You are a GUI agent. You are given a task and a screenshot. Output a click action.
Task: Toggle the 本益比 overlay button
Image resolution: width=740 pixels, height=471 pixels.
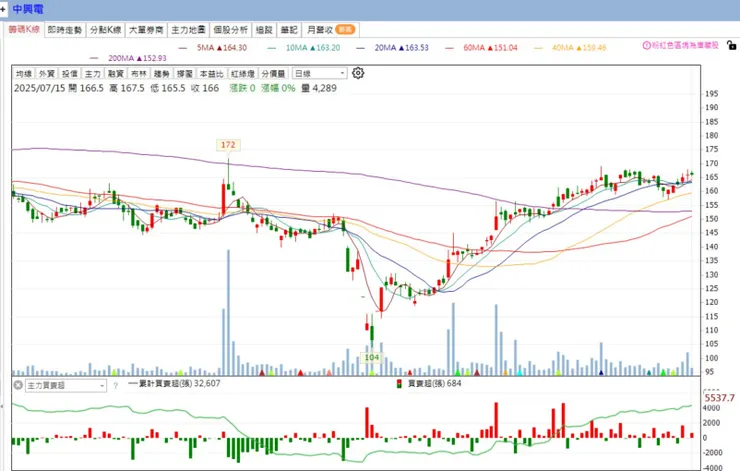click(211, 74)
